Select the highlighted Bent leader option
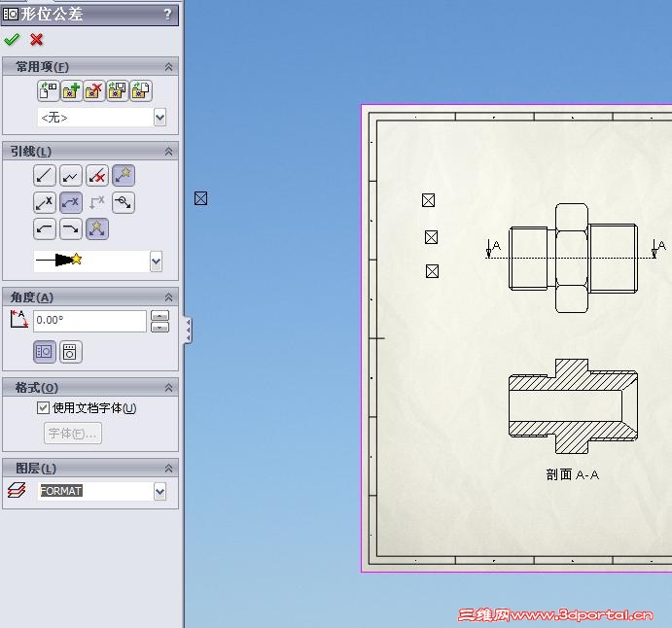 [x=71, y=202]
